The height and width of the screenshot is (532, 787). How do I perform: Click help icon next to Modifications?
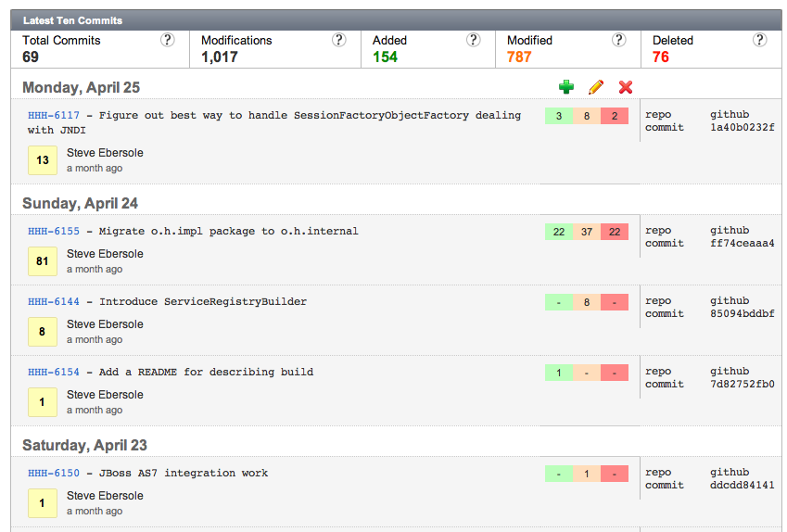(338, 40)
